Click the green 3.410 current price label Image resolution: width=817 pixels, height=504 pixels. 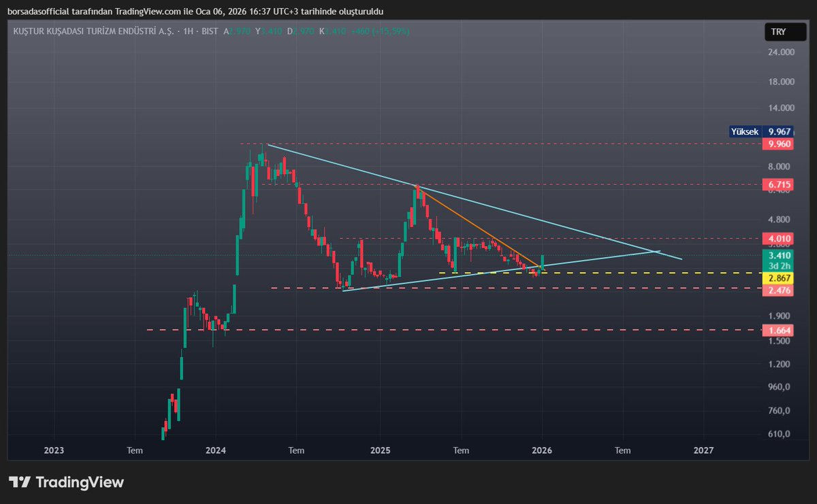[779, 255]
